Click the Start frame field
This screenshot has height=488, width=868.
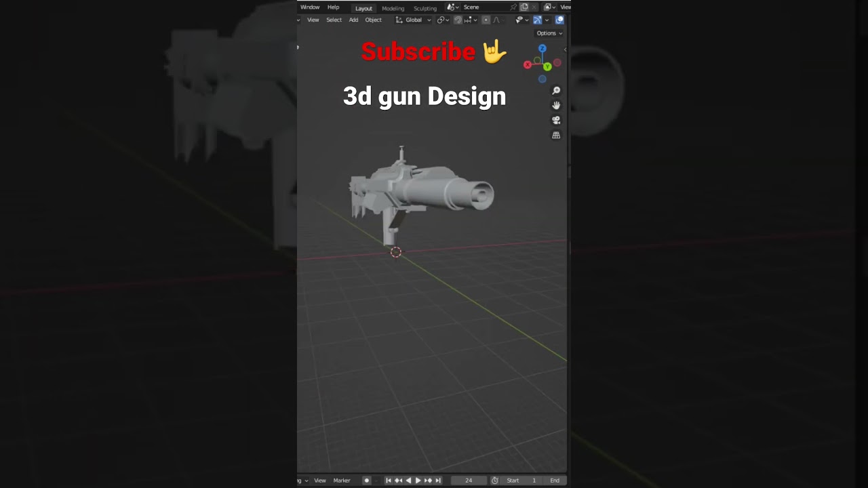(521, 481)
